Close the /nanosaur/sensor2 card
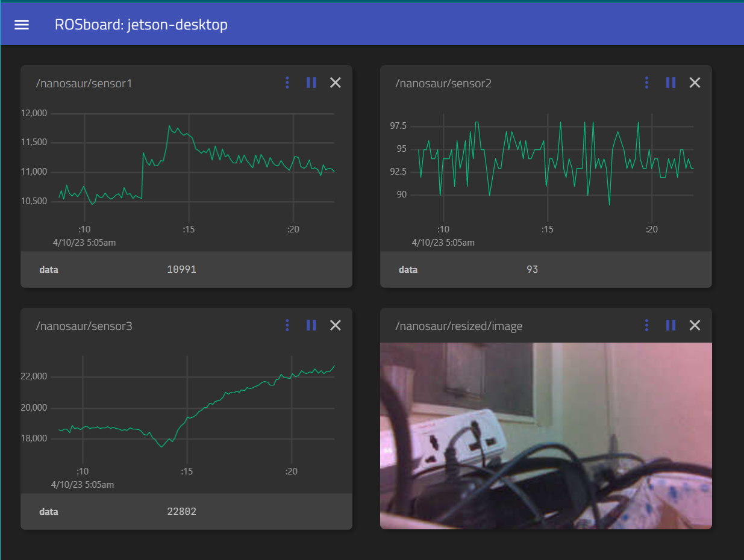The image size is (744, 560). pos(695,82)
